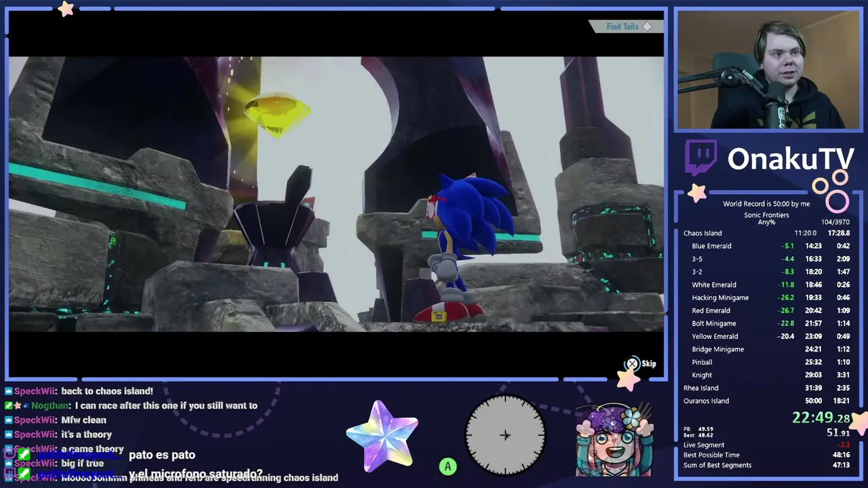The width and height of the screenshot is (868, 488).
Task: Select the Pinball split row
Action: tap(766, 362)
